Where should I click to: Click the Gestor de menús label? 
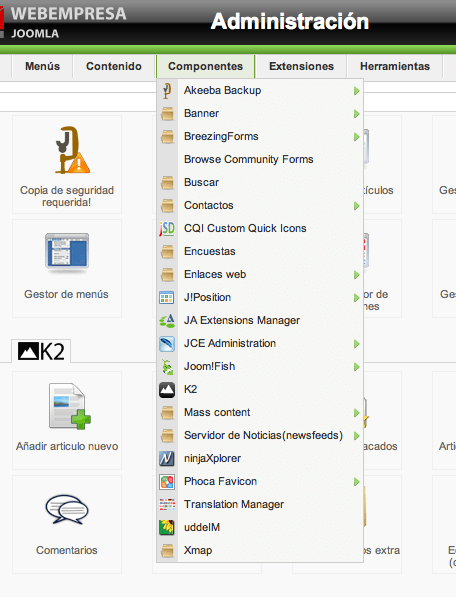tap(66, 294)
